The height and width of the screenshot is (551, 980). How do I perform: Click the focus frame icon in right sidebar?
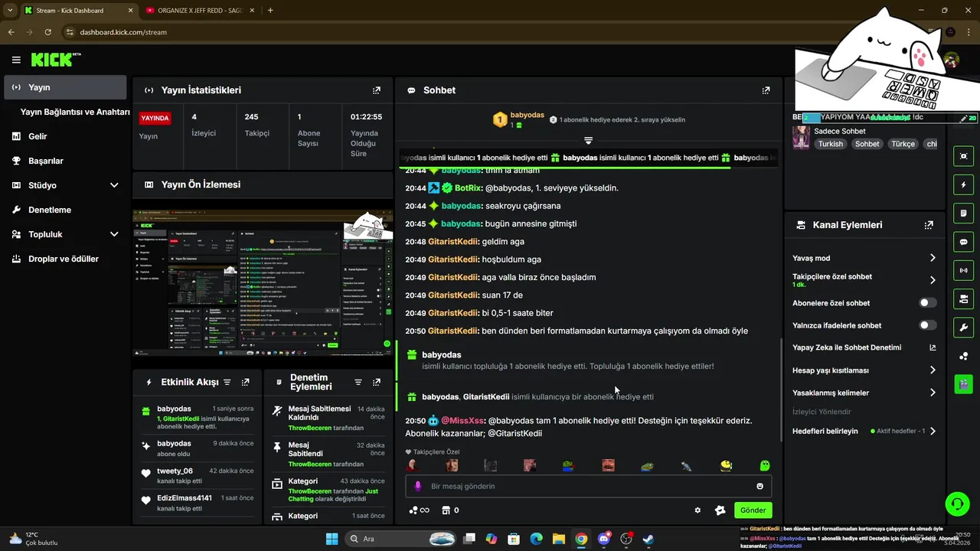tap(963, 156)
